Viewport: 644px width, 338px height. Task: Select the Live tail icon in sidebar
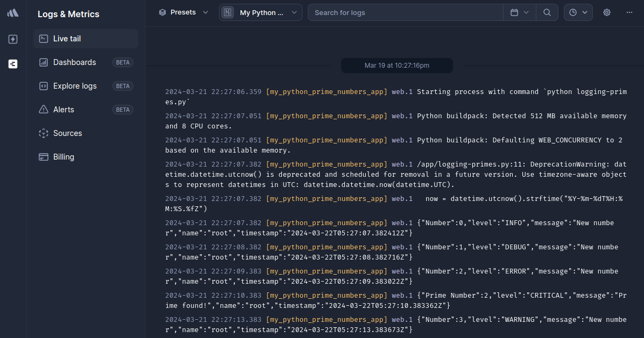43,38
